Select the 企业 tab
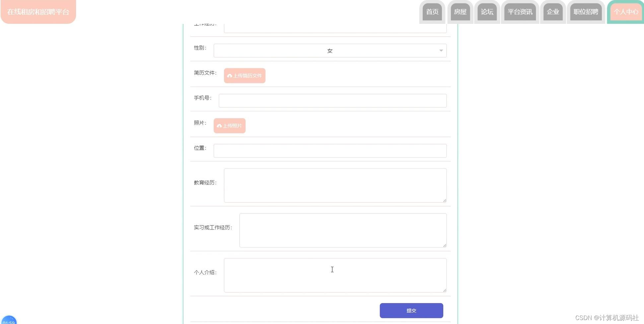 pyautogui.click(x=553, y=12)
